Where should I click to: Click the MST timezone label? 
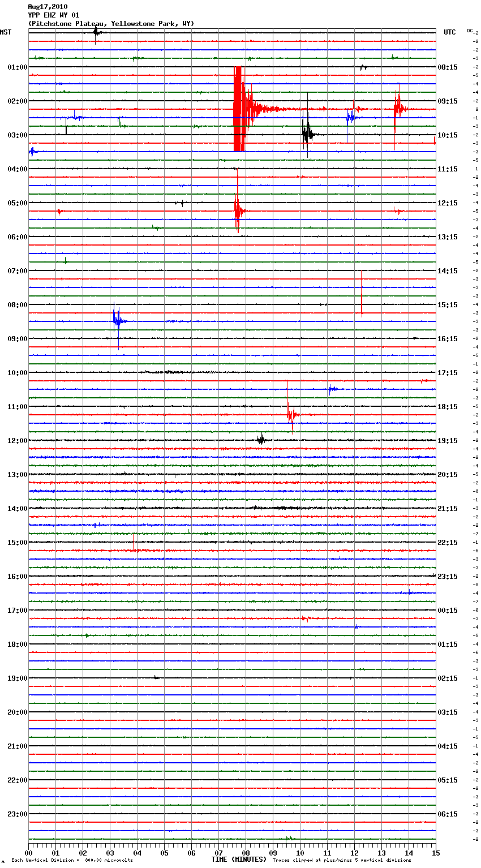tap(6, 32)
